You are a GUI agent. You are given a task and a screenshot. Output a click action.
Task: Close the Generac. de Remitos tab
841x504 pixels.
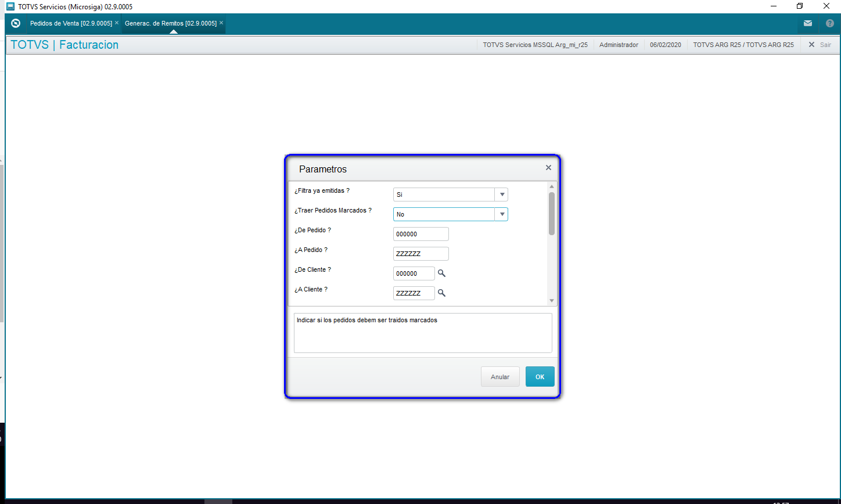(x=221, y=23)
